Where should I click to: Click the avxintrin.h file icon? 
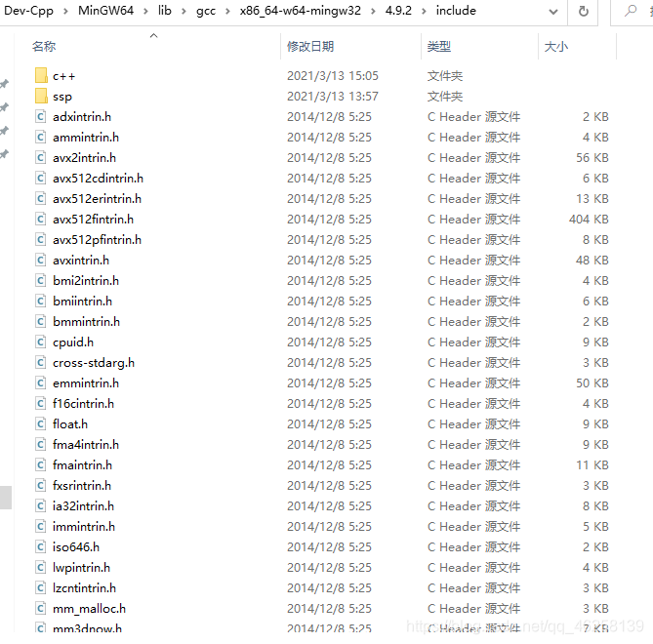point(40,261)
